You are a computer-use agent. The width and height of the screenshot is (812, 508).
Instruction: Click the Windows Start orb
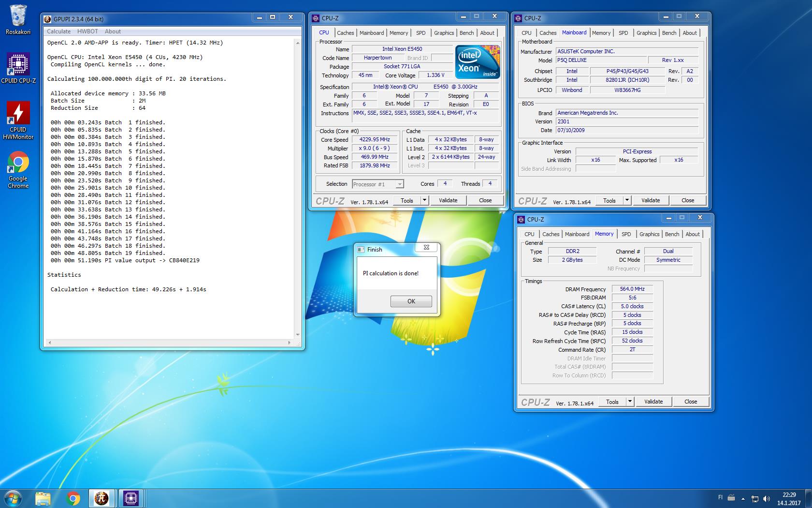(x=13, y=498)
